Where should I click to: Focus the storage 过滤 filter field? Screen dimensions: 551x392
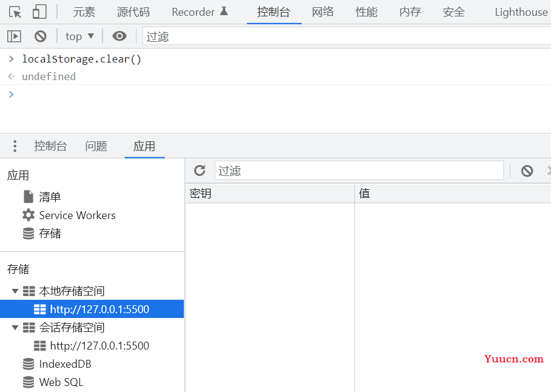[x=359, y=171]
